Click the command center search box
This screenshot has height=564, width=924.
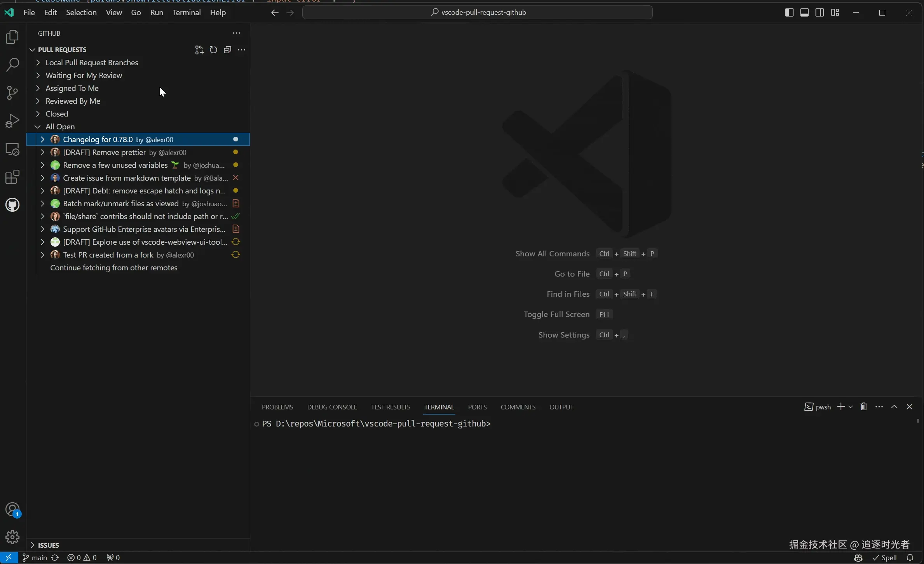[x=477, y=12]
